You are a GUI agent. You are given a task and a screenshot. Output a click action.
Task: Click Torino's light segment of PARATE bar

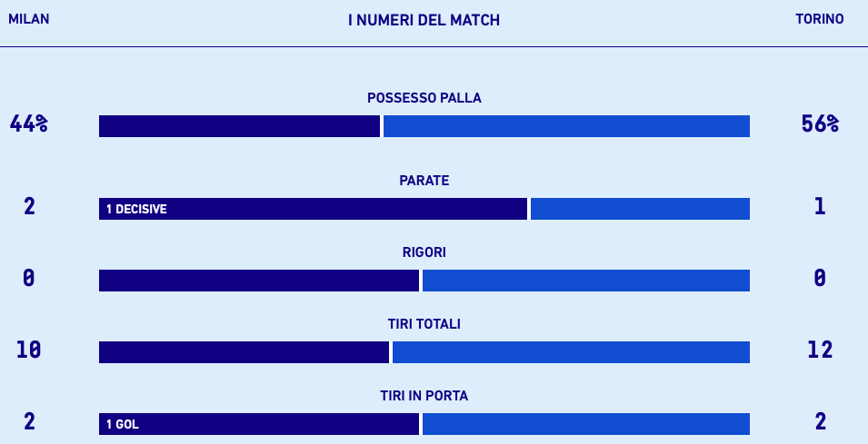pyautogui.click(x=640, y=209)
